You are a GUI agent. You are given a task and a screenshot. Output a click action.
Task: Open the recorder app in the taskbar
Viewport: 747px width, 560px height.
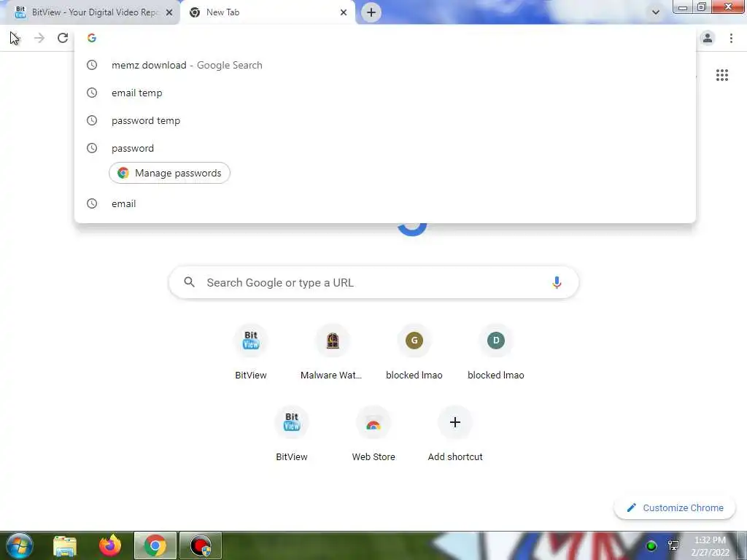pyautogui.click(x=200, y=545)
